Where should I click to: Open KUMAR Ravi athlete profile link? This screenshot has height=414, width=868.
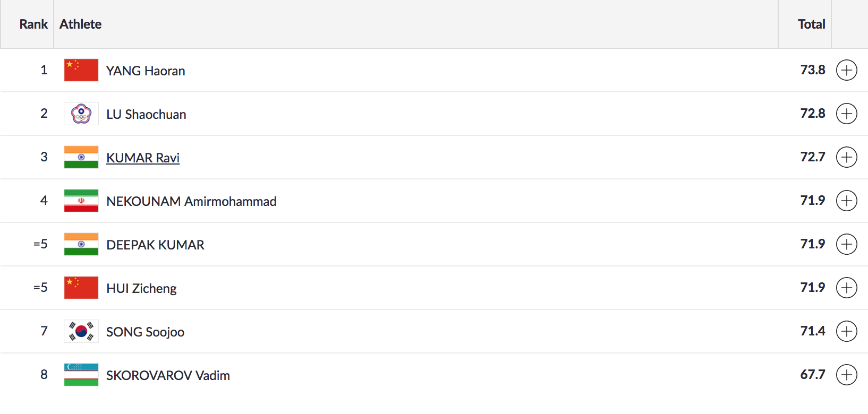[143, 158]
